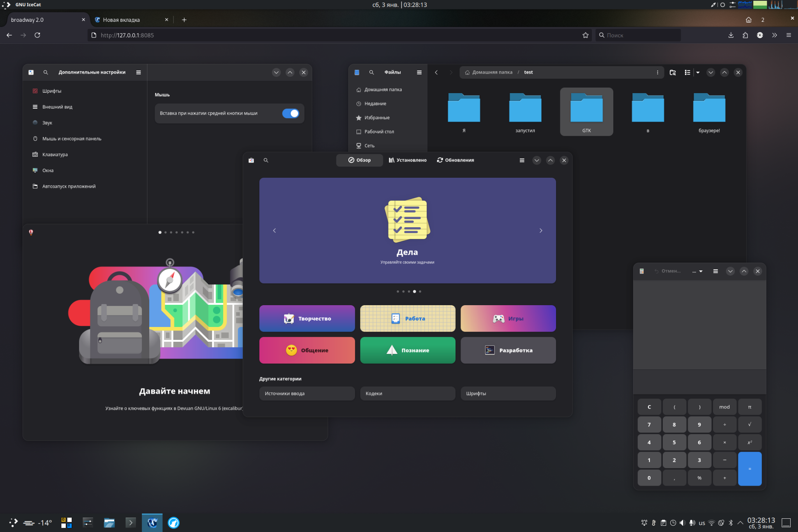This screenshot has height=532, width=798.
Task: Disable middle-click paste toggle
Action: (x=290, y=113)
